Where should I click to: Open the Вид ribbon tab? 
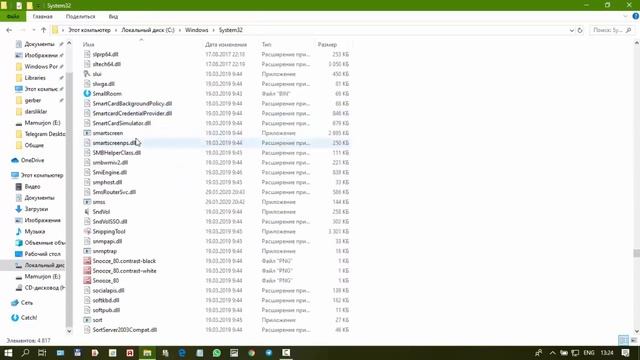(113, 16)
